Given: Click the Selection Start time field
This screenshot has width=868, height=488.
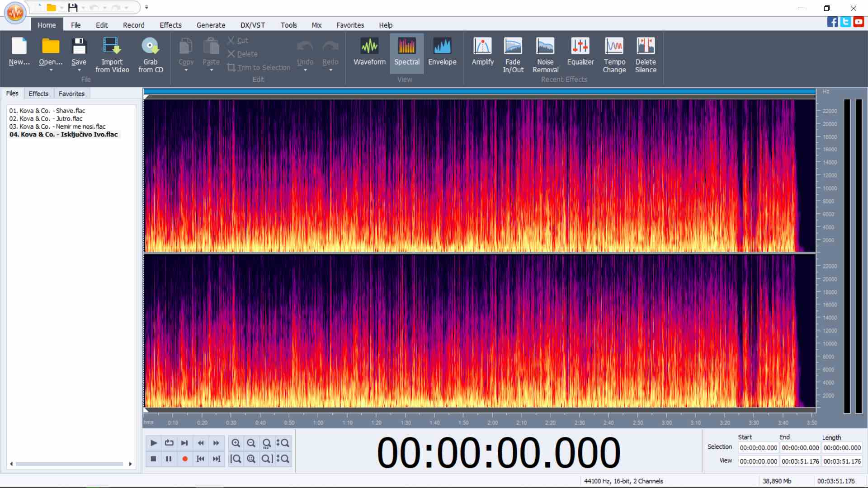Looking at the screenshot, I should [x=758, y=448].
